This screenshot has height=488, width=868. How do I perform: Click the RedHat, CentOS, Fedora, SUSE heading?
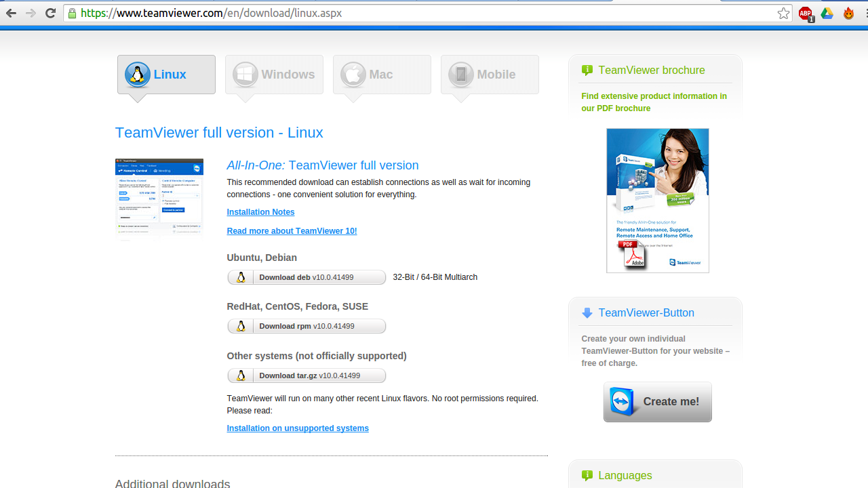[x=298, y=306]
